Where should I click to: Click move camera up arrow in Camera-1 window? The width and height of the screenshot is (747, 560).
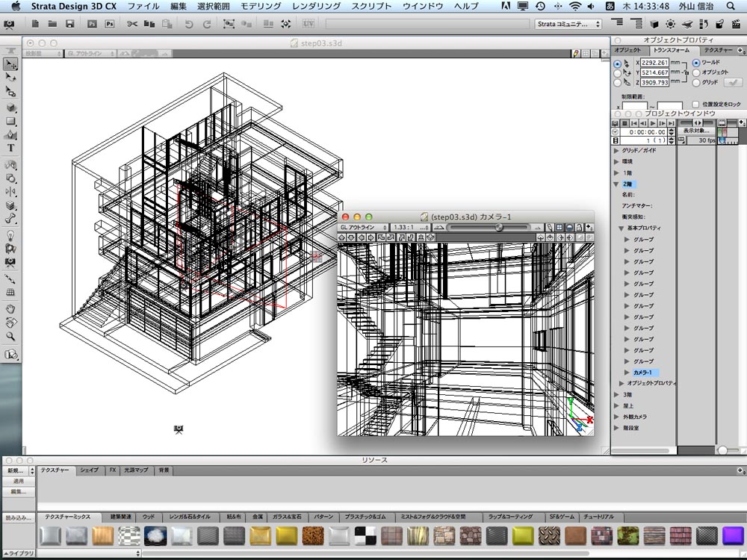point(341,237)
